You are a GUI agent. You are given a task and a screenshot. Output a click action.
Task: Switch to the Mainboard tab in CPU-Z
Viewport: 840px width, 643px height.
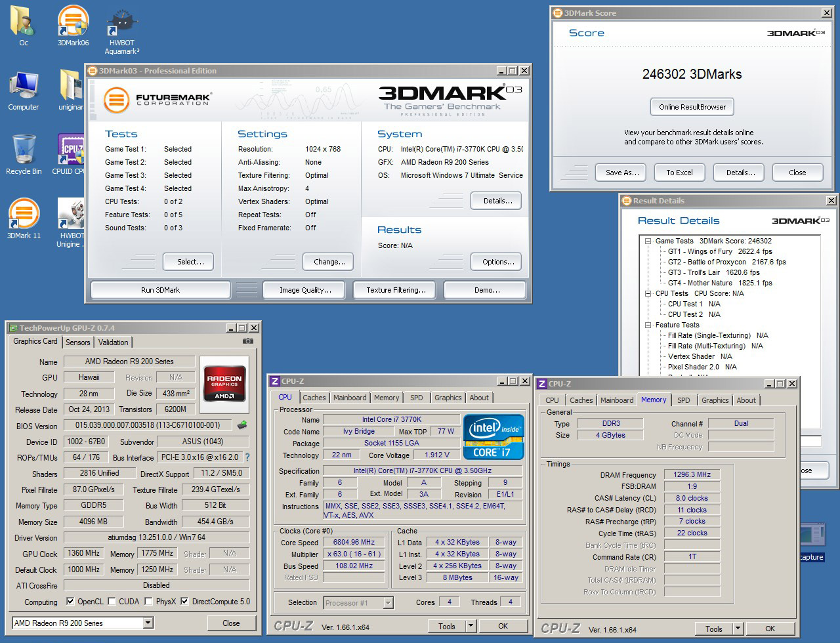click(350, 398)
